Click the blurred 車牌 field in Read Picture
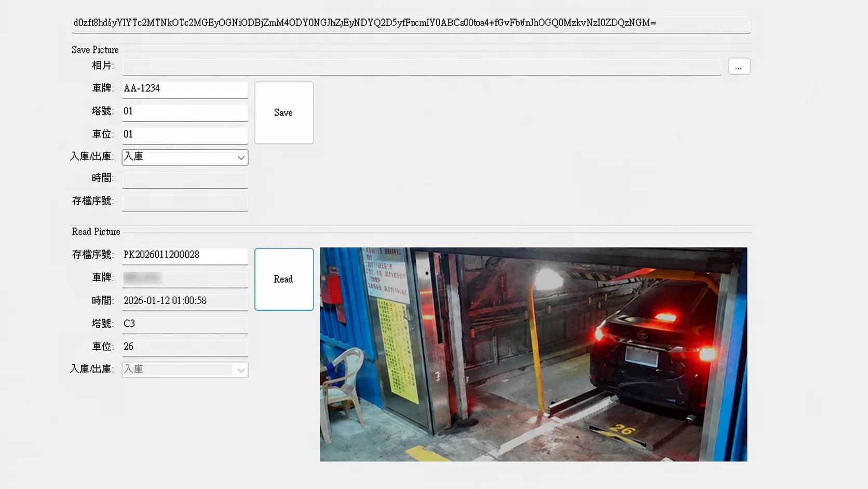 [185, 279]
